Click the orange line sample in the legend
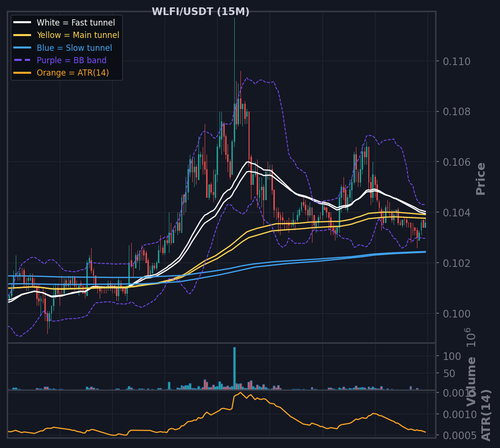Viewport: 500px width, 448px height. (x=22, y=73)
